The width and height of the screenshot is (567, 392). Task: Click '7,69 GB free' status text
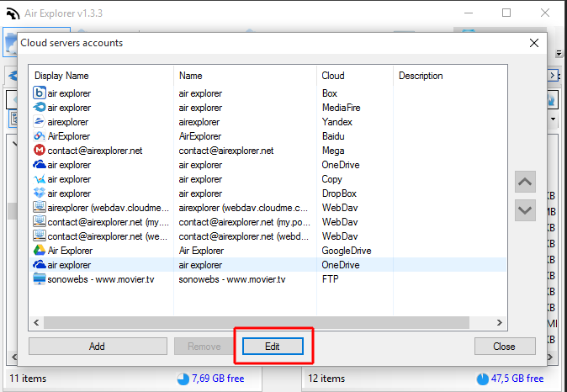point(218,379)
